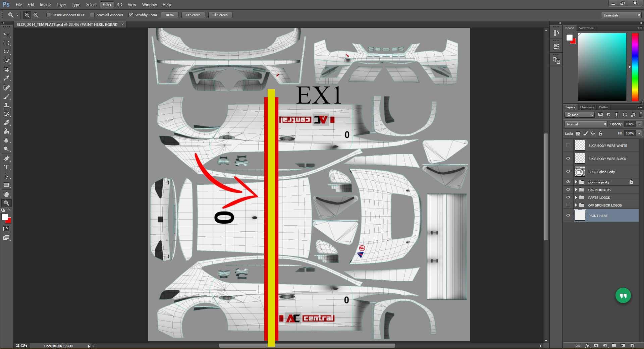Select the Pen tool

coord(6,159)
